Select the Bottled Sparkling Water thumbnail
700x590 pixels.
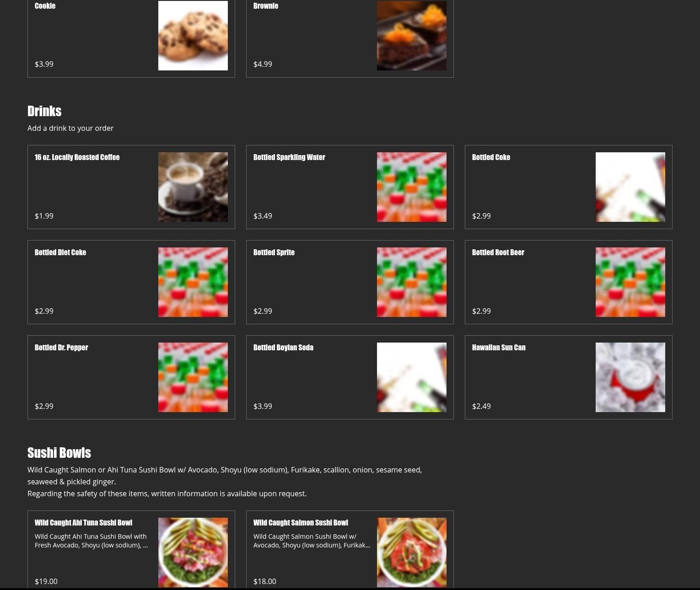point(412,187)
